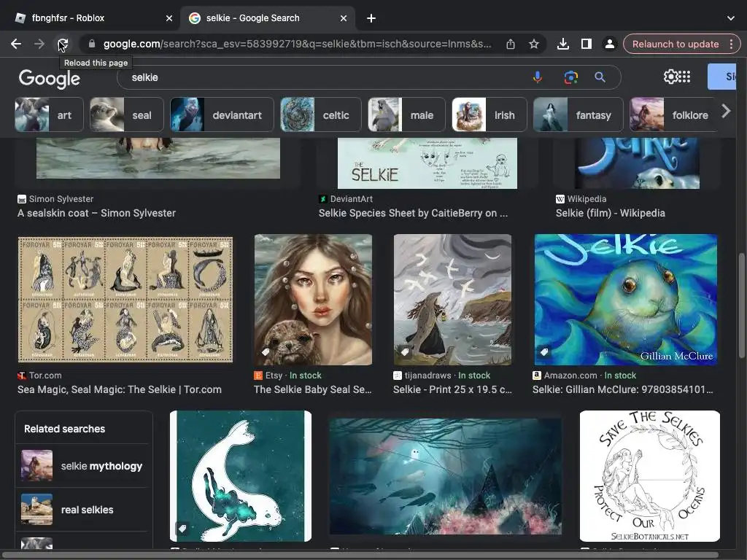This screenshot has height=560, width=747.
Task: Click the vertical page scrollbar
Action: [x=741, y=305]
